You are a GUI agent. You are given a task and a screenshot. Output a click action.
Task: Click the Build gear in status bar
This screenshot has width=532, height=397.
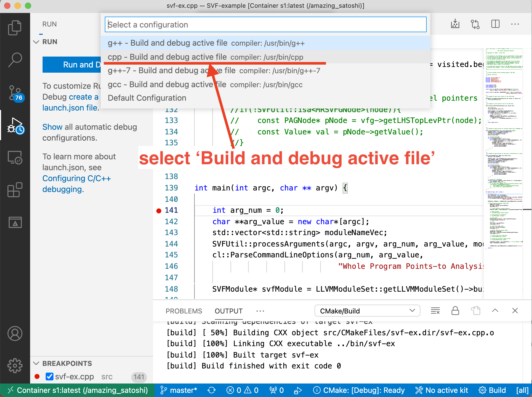(x=492, y=390)
